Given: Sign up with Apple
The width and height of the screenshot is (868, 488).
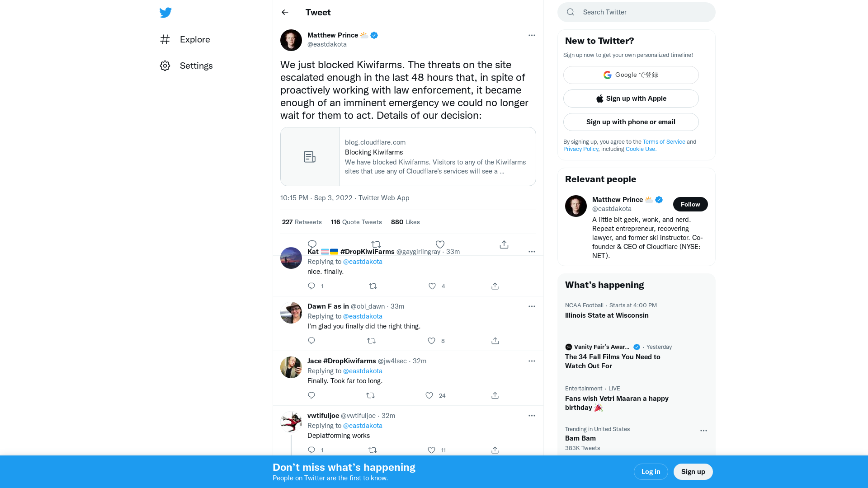Looking at the screenshot, I should (x=631, y=98).
